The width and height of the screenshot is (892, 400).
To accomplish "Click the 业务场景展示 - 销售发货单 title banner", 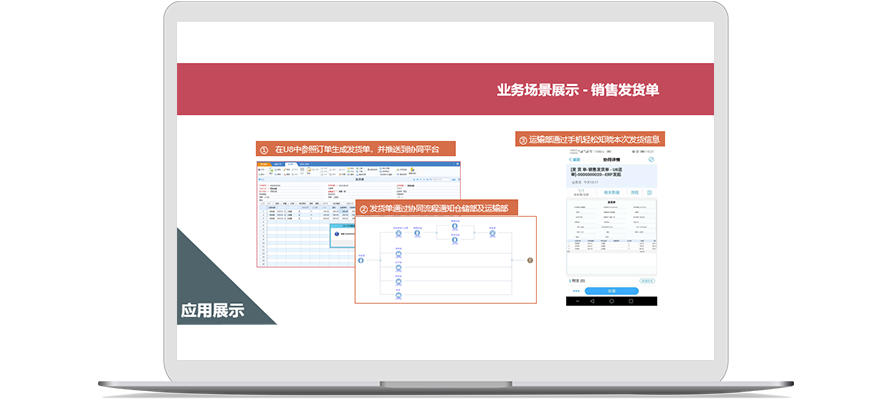I will [577, 89].
